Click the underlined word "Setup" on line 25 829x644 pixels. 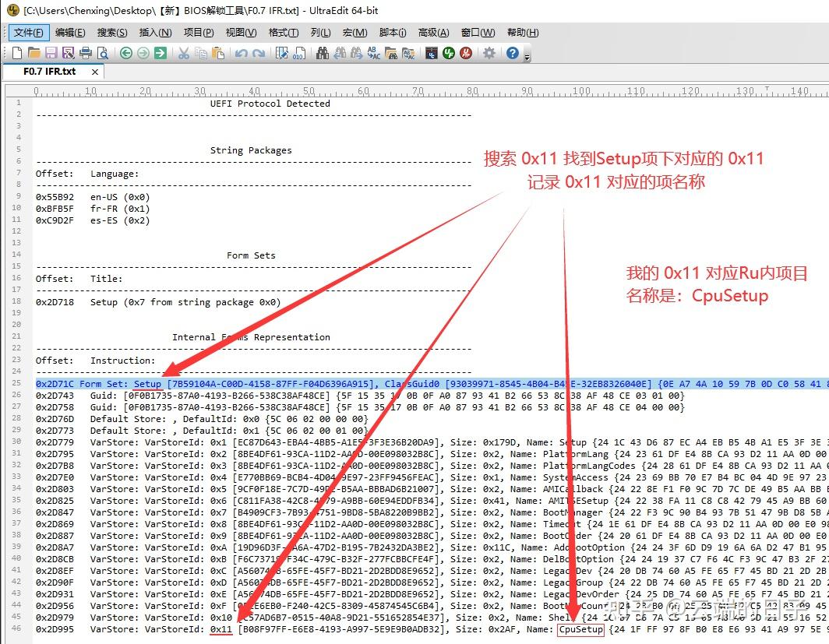[147, 384]
